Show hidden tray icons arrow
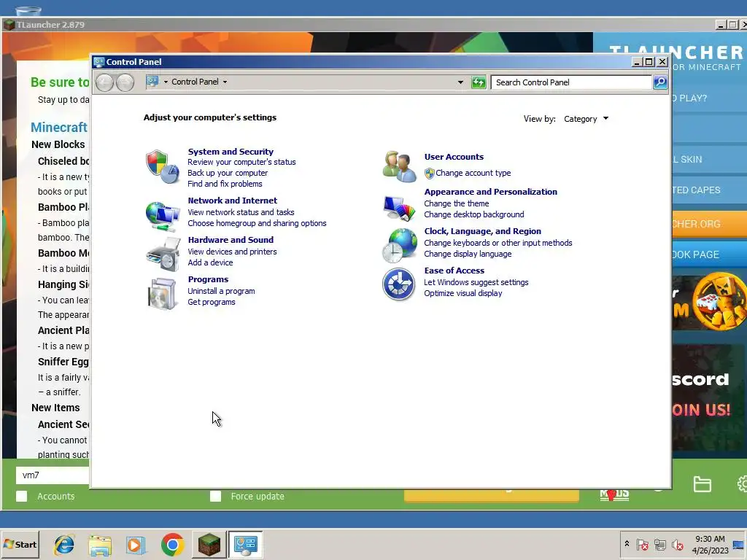This screenshot has height=560, width=747. point(627,544)
